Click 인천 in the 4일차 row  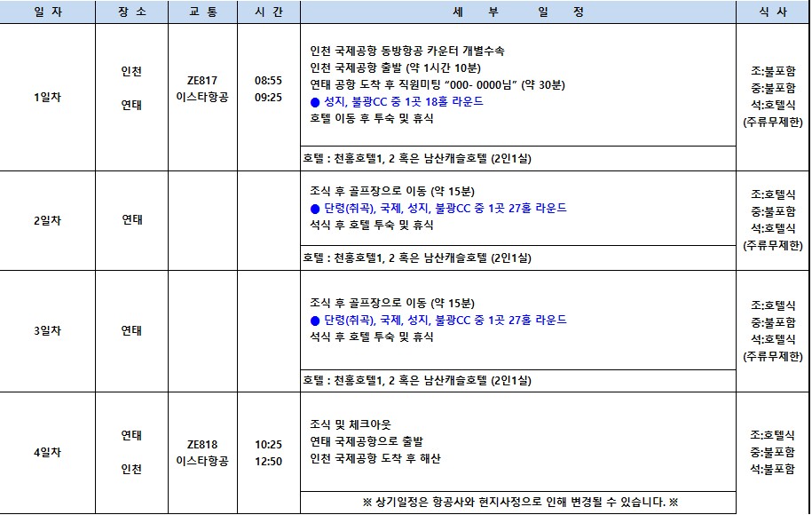(131, 469)
